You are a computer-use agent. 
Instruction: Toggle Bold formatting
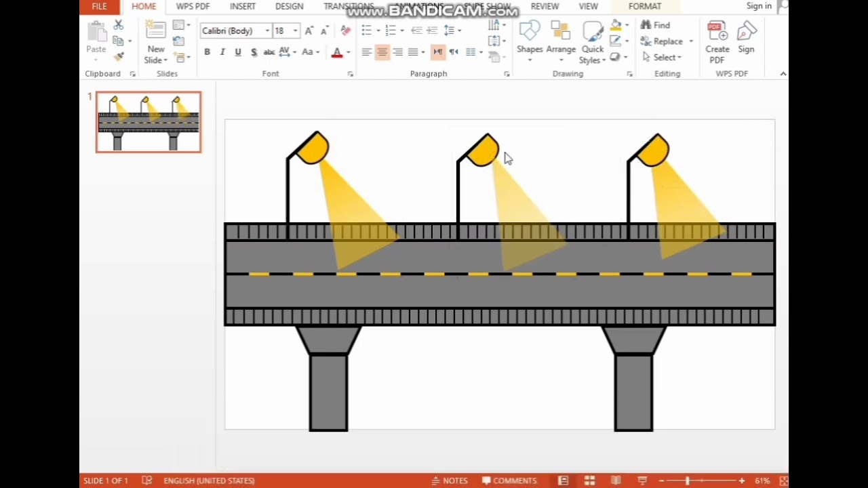coord(207,52)
